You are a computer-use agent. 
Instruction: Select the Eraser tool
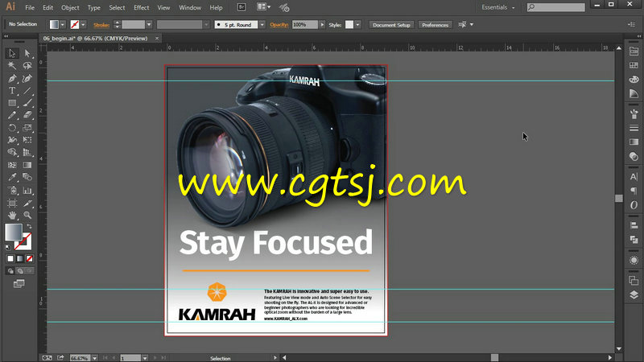coord(27,115)
